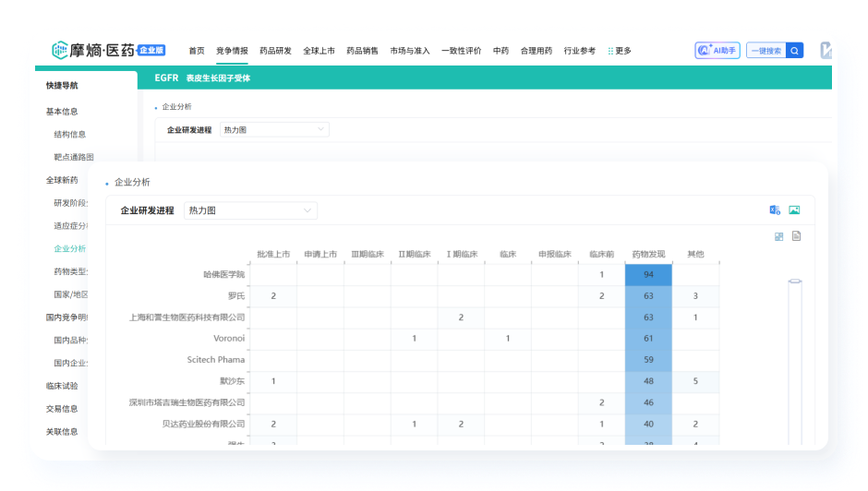Screen dimensions: 868x491
Task: Click the 哈佛医学院 row label
Action: click(223, 274)
